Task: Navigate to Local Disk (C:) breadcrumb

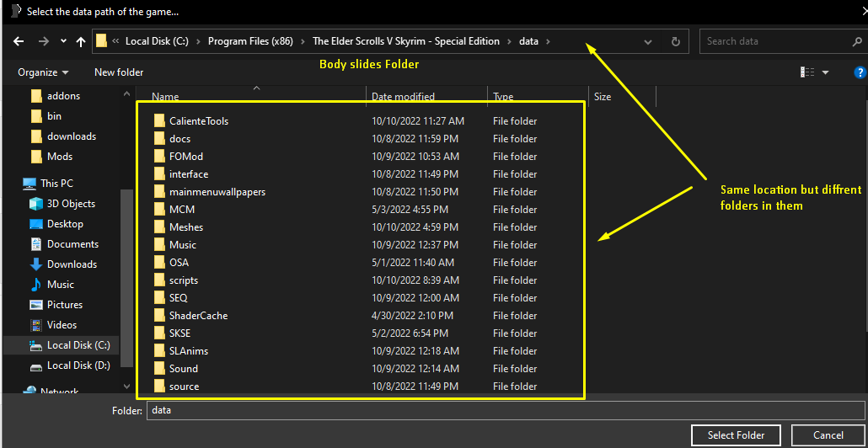Action: click(157, 41)
